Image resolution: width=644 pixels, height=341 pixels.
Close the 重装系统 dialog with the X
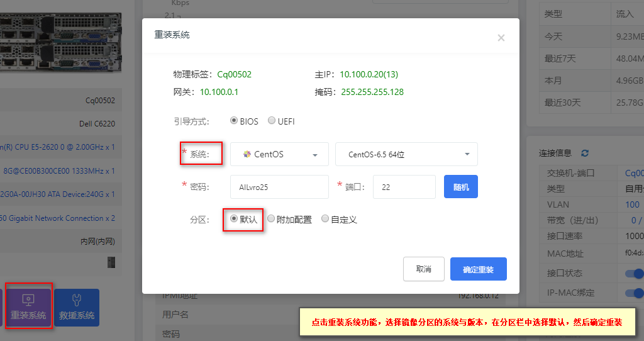(501, 38)
